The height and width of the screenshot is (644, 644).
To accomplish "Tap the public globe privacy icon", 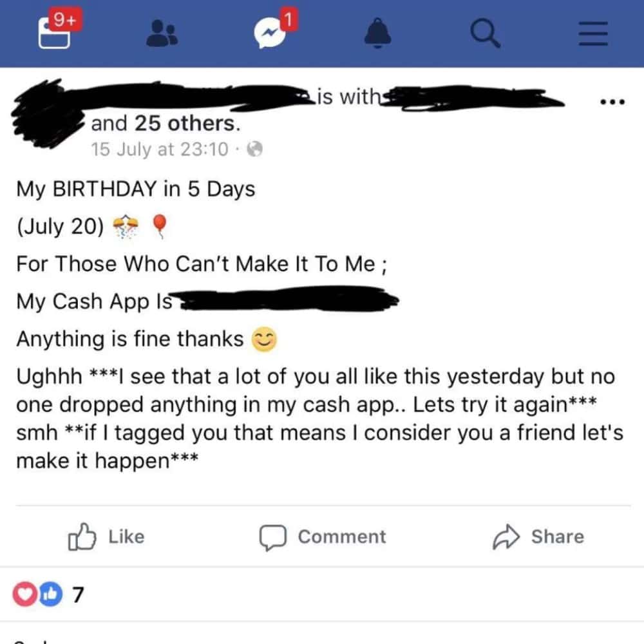I will 254,149.
